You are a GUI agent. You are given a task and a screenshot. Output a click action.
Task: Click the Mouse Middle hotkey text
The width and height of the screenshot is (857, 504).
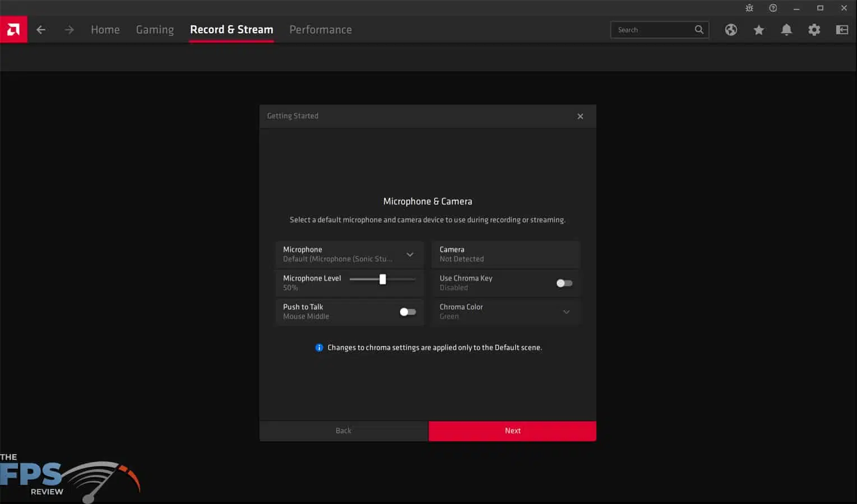point(306,316)
